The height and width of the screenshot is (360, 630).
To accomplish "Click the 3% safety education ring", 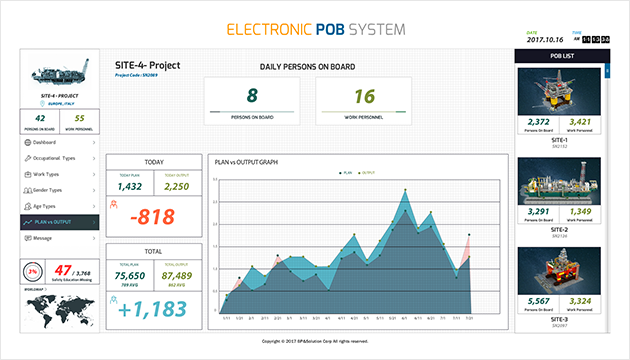I will pos(33,272).
